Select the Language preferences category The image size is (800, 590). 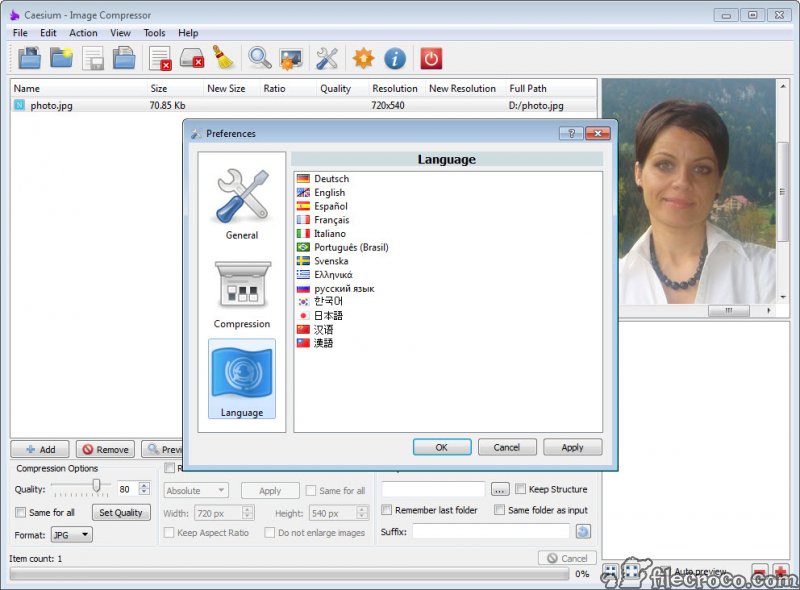[242, 379]
